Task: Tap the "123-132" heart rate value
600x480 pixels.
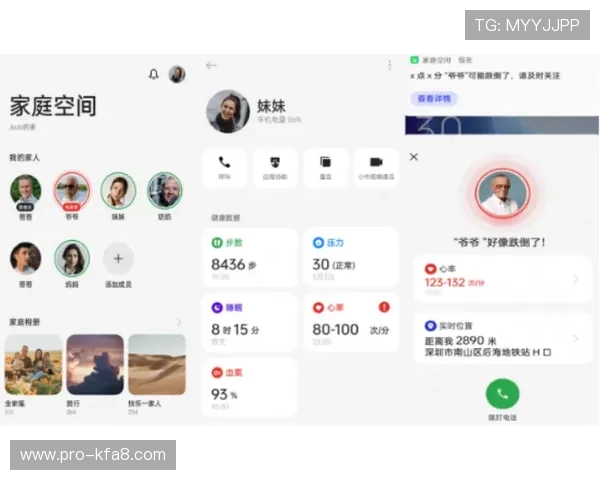Action: point(445,282)
